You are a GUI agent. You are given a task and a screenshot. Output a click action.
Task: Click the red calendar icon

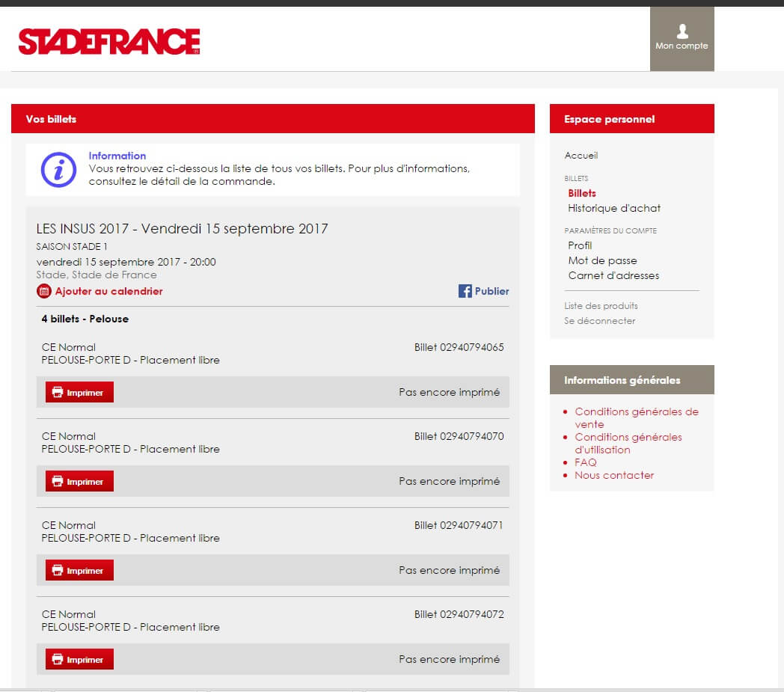tap(44, 291)
